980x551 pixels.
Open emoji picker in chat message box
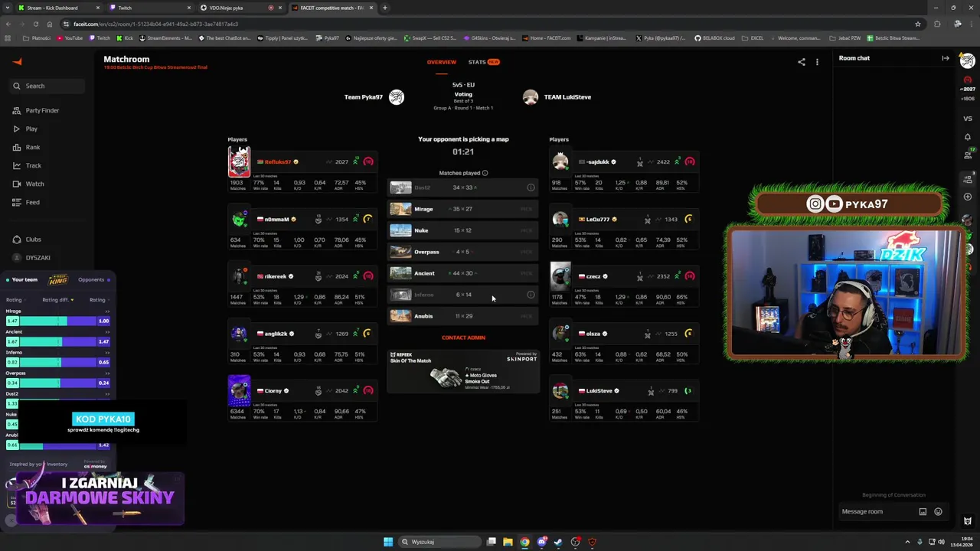938,511
